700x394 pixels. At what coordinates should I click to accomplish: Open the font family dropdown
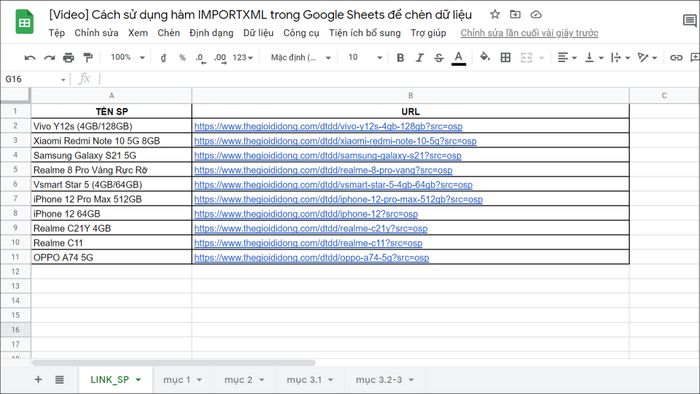(x=300, y=58)
